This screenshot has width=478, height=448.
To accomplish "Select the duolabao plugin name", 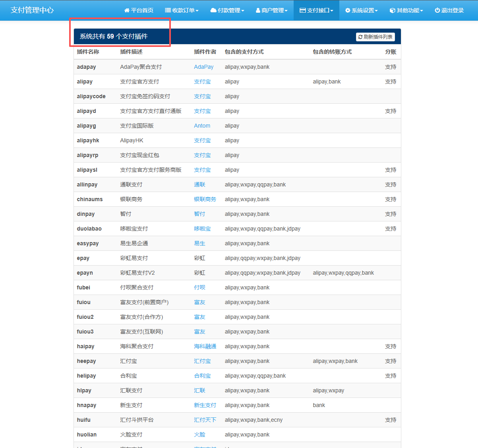I will pyautogui.click(x=89, y=229).
